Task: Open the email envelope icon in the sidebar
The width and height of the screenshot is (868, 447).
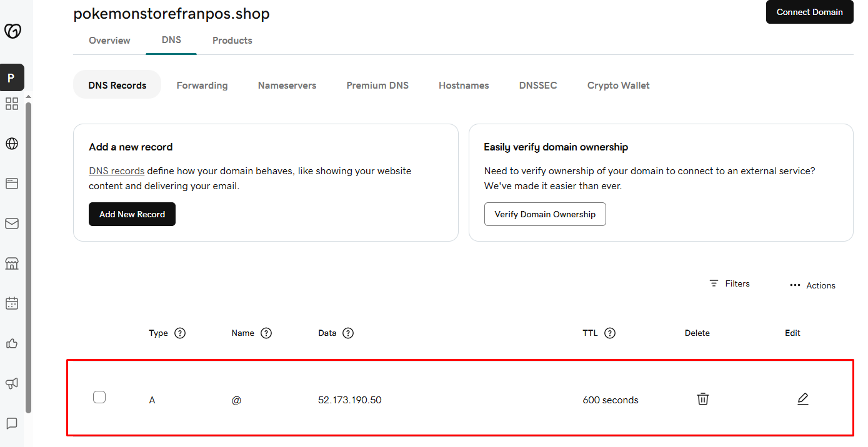Action: (12, 223)
